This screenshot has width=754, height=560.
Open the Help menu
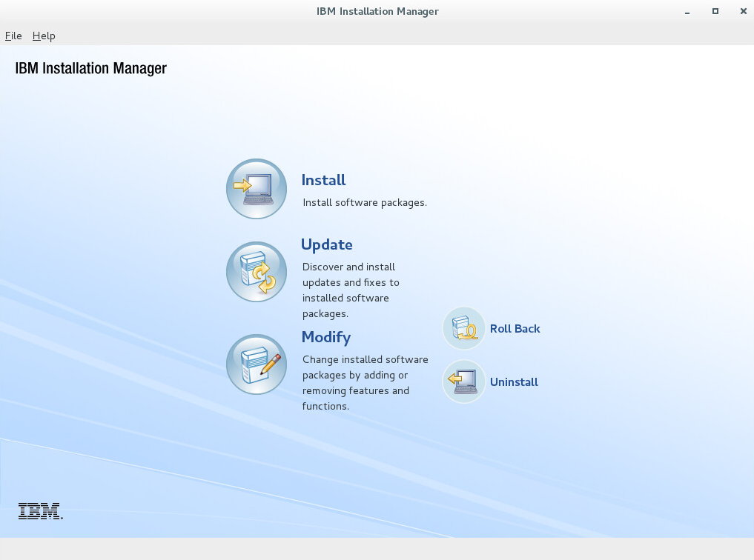pyautogui.click(x=44, y=36)
